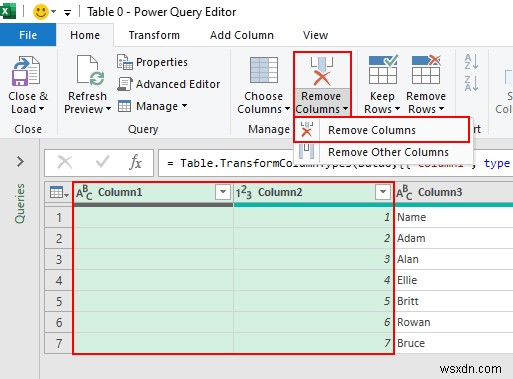513x379 pixels.
Task: Click Sort Ascending A-Z icon
Action: [471, 62]
